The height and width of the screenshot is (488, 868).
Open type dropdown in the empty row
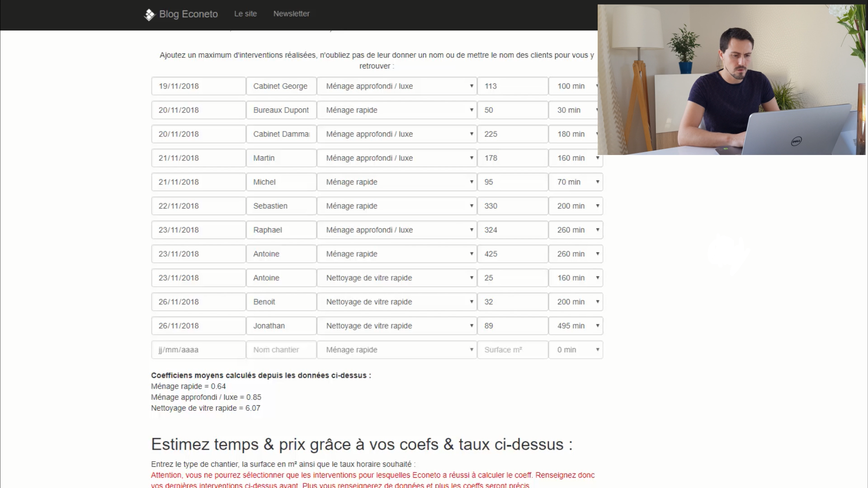point(397,349)
